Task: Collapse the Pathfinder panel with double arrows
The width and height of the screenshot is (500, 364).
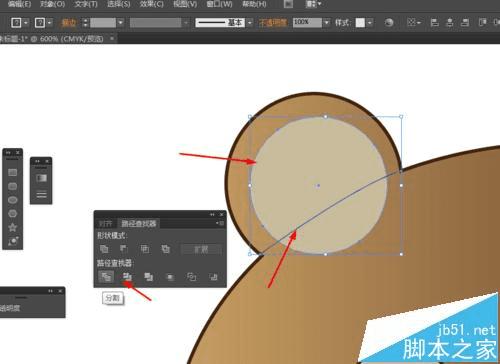Action: [212, 214]
